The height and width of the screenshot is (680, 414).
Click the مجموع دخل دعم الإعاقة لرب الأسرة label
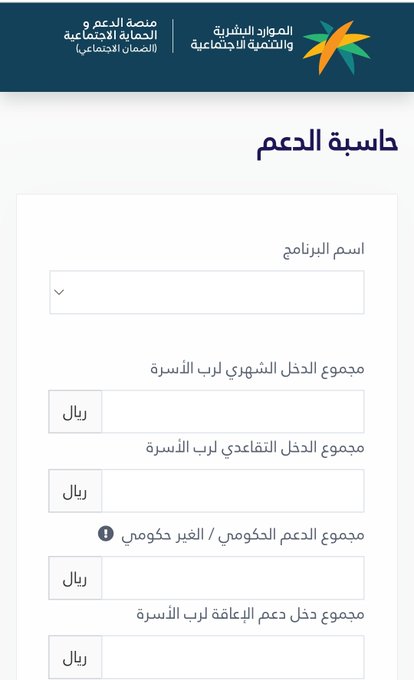coord(250,615)
